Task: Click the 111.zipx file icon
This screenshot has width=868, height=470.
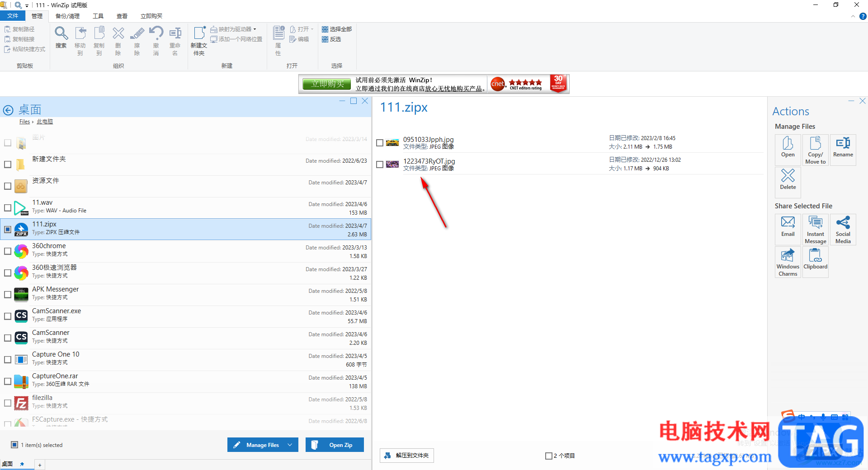Action: tap(21, 230)
